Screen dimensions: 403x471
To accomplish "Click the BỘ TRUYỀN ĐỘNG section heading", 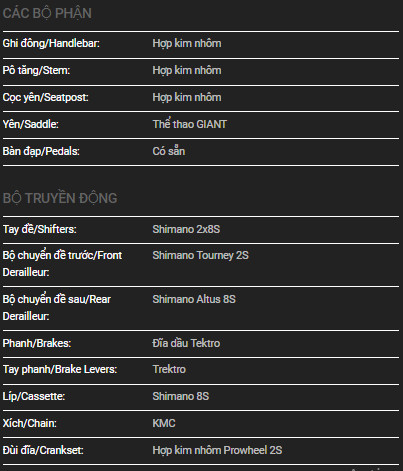I will pos(60,198).
